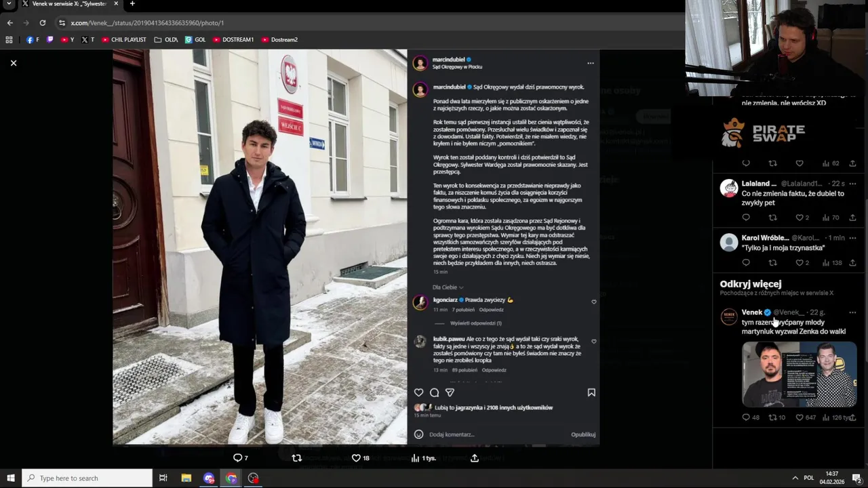Reply to Venek's post with 48 comments
This screenshot has width=868, height=488.
(751, 418)
